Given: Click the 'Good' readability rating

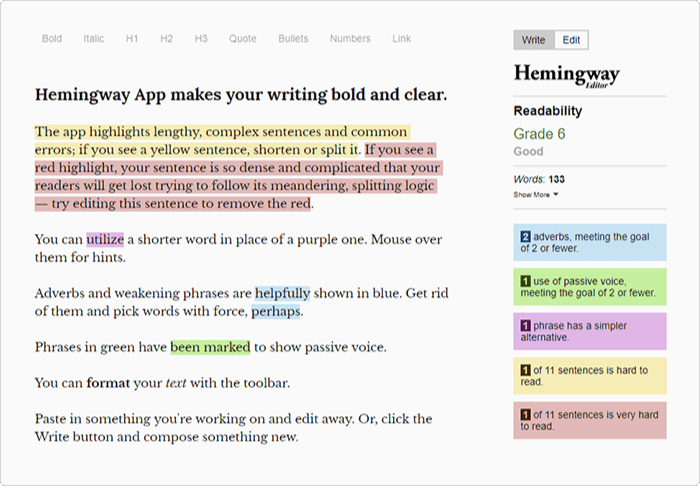Looking at the screenshot, I should [528, 151].
